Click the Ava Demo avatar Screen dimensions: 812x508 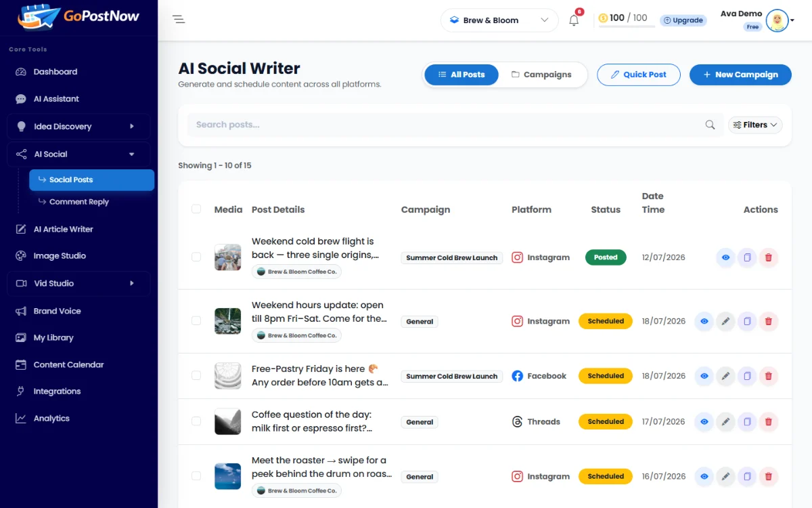777,20
